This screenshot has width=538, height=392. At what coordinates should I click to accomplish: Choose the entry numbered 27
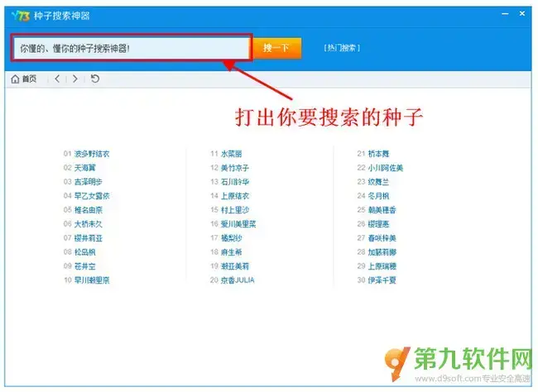382,238
